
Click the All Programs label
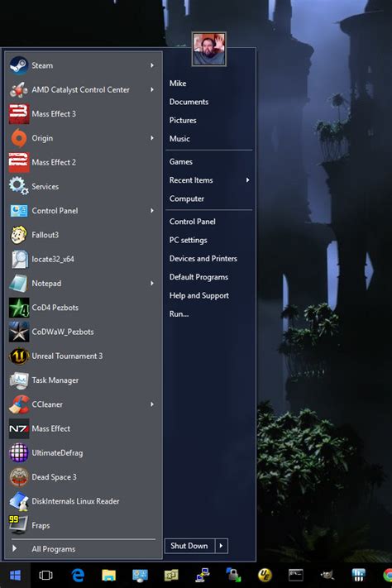pos(53,549)
